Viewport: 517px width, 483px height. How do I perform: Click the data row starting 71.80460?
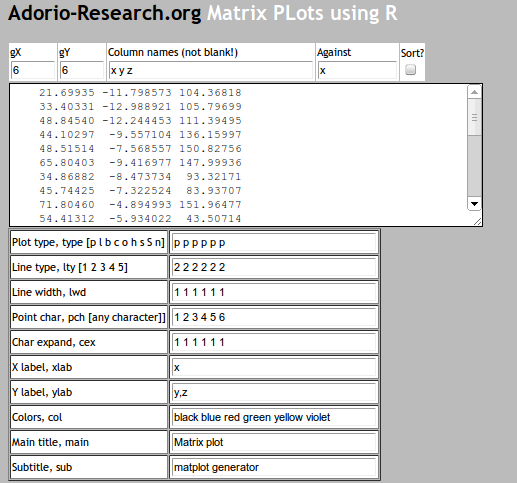140,204
